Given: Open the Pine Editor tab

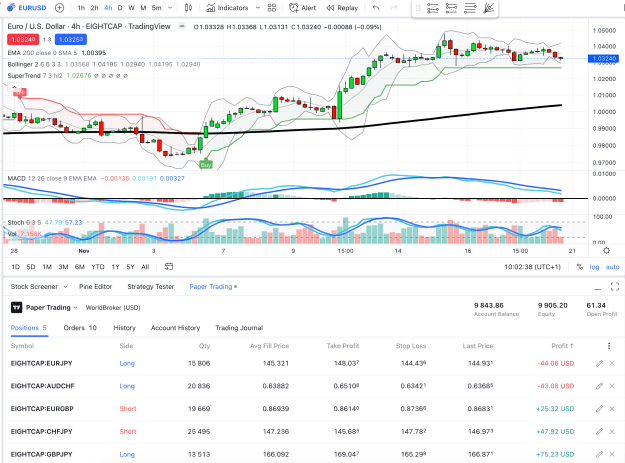Looking at the screenshot, I should [95, 286].
